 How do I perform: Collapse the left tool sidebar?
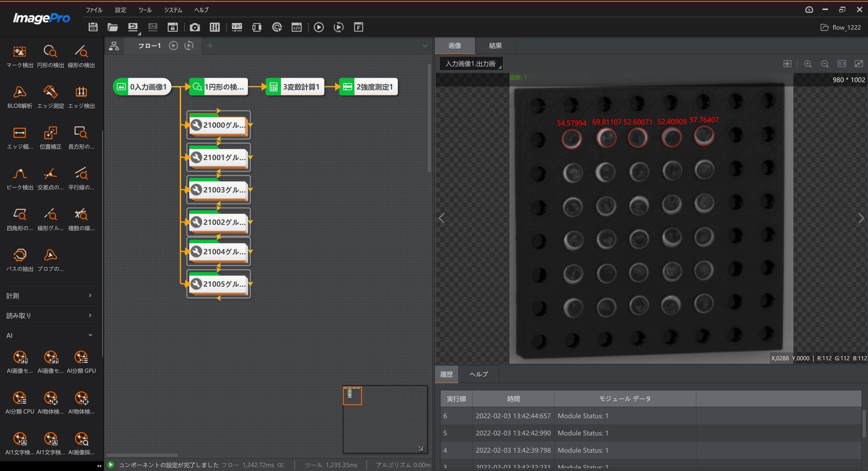pos(99,466)
